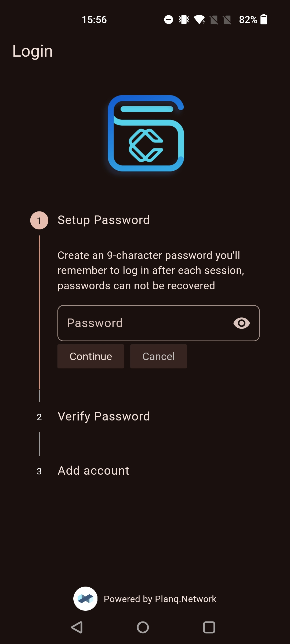Screen dimensions: 290x644
Task: Tap the Password input field
Action: 145,323
